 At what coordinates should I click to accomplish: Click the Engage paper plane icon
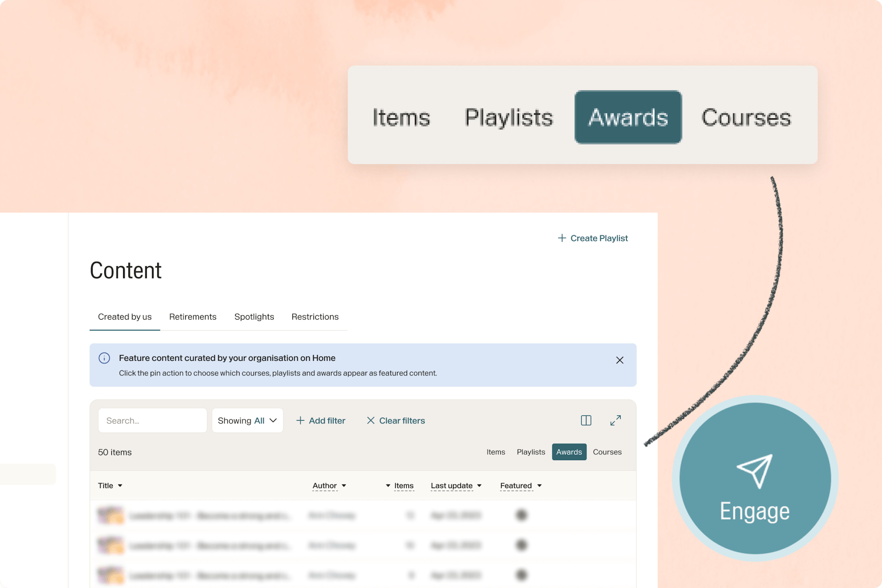[755, 471]
